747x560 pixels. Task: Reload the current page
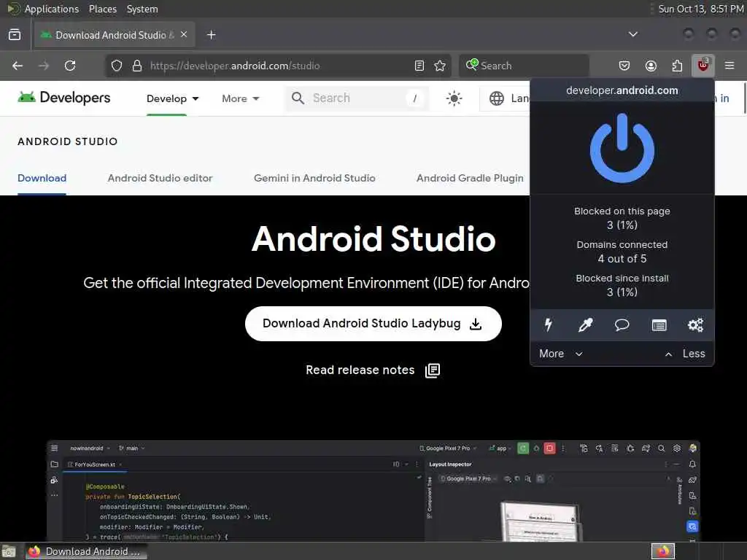coord(70,66)
